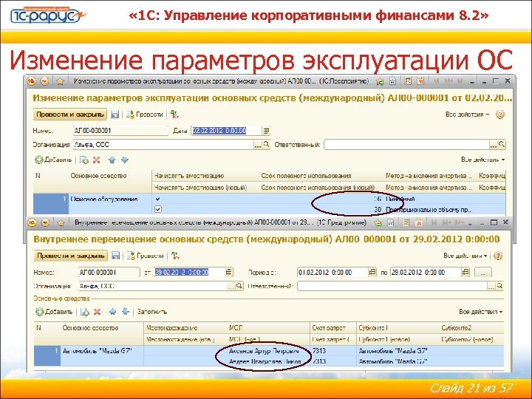Image resolution: width=532 pixels, height=399 pixels.
Task: Open Ответственный selection ellipsis in Внутреннее перемещение
Action: click(491, 287)
